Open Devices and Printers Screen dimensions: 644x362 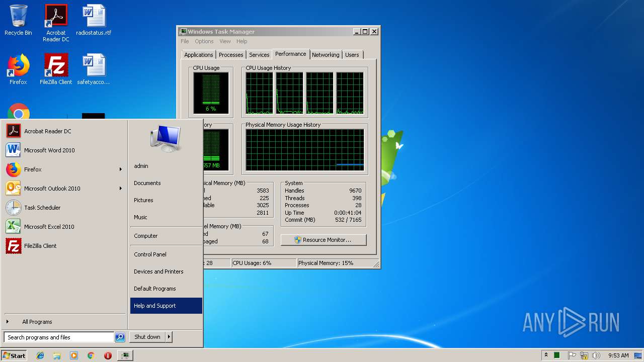pyautogui.click(x=166, y=271)
